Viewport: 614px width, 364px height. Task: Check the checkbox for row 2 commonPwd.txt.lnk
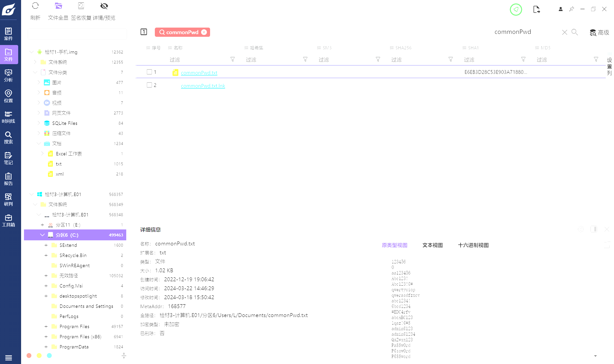pos(149,85)
